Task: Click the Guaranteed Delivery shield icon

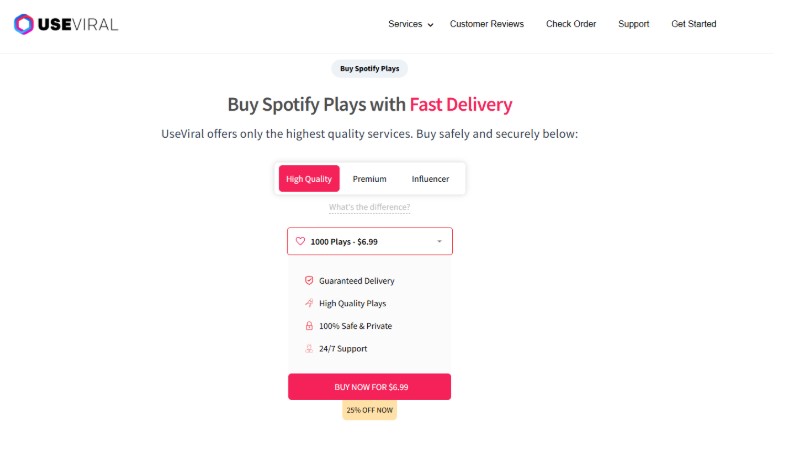Action: click(x=309, y=281)
